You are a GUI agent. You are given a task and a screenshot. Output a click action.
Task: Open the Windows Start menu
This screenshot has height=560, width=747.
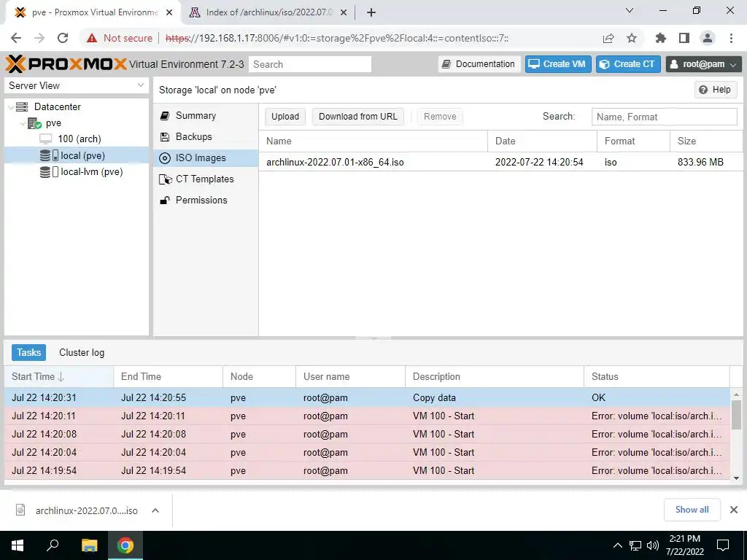click(x=18, y=545)
